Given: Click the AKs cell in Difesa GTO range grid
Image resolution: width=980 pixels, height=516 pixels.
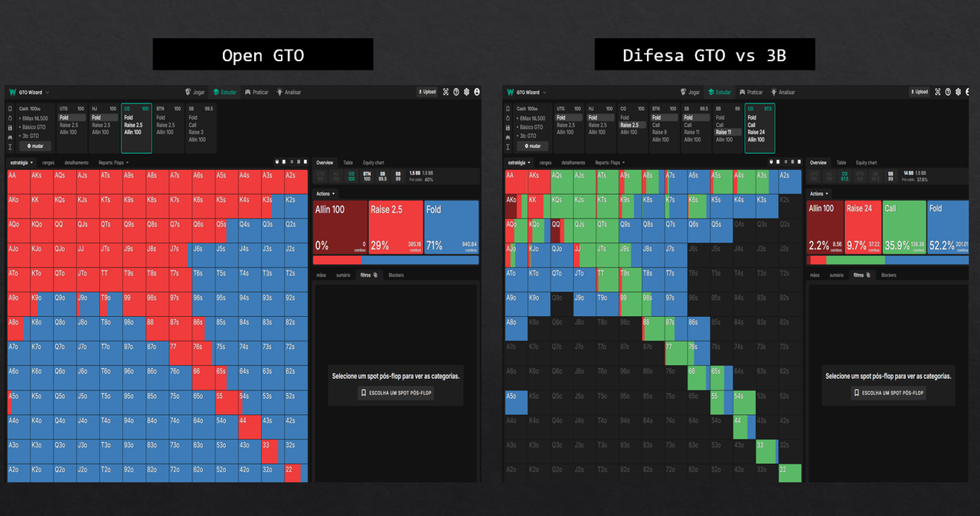Looking at the screenshot, I should point(538,181).
